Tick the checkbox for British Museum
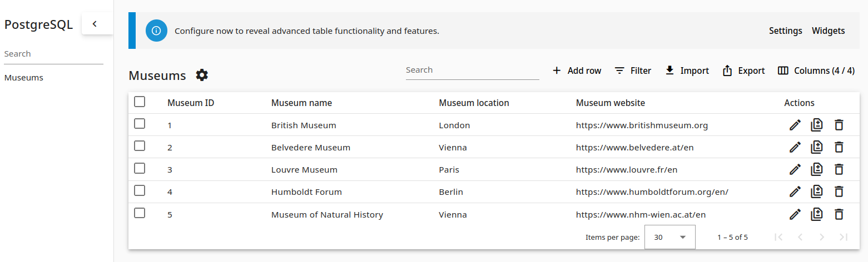The width and height of the screenshot is (868, 262). (x=140, y=124)
